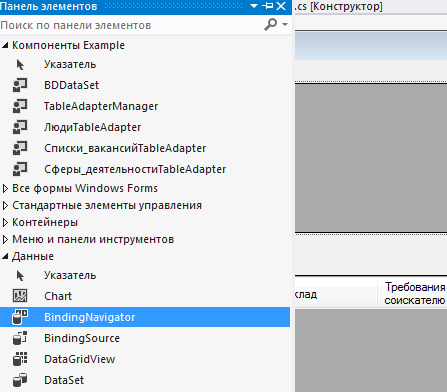Expand Меню и панели инструментов group
This screenshot has height=392, width=447.
tap(5, 239)
